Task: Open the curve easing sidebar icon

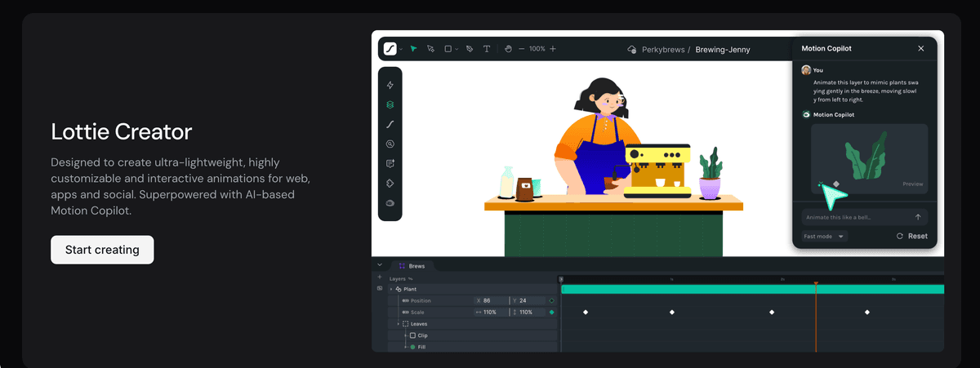Action: [x=390, y=124]
